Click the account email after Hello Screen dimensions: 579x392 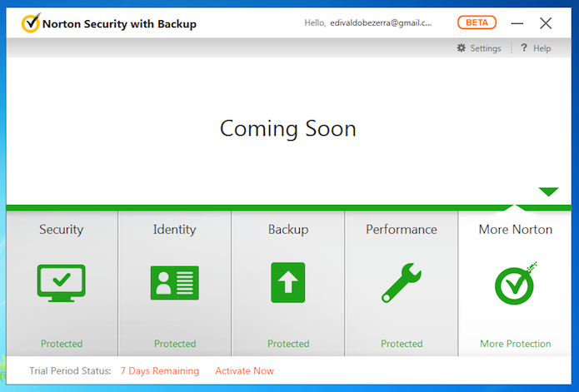tap(381, 22)
